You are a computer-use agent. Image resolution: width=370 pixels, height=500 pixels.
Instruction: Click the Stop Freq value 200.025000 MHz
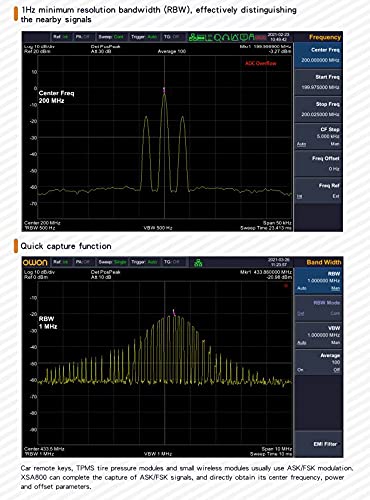click(320, 114)
